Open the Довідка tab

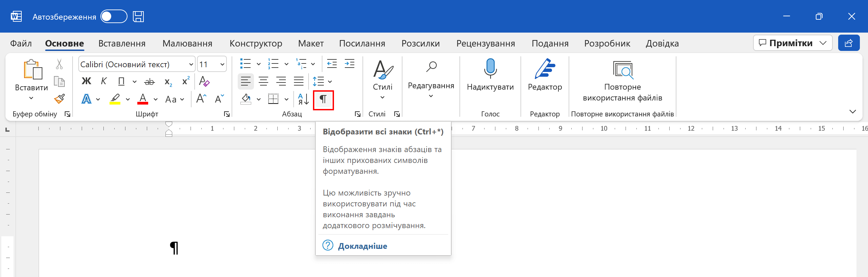pos(662,43)
